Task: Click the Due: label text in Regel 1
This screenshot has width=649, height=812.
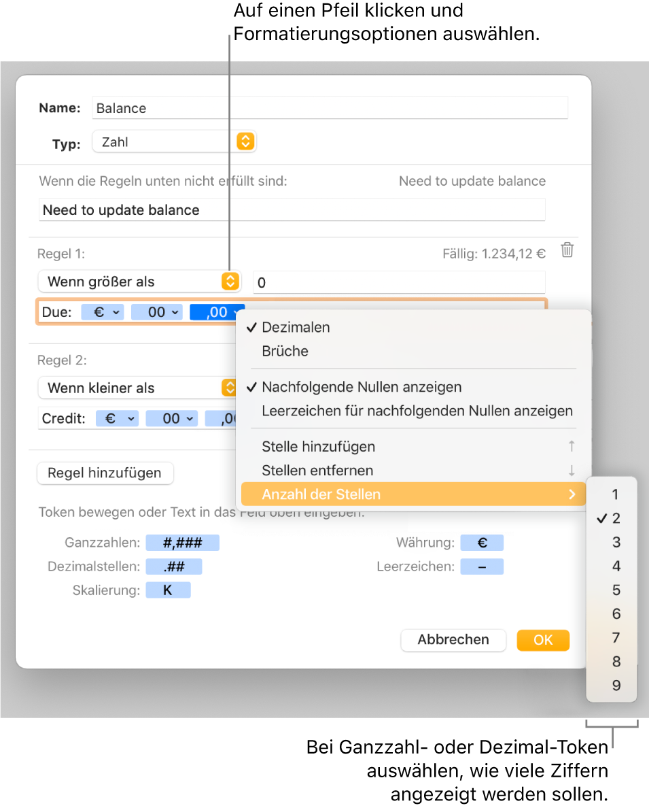Action: (x=57, y=312)
